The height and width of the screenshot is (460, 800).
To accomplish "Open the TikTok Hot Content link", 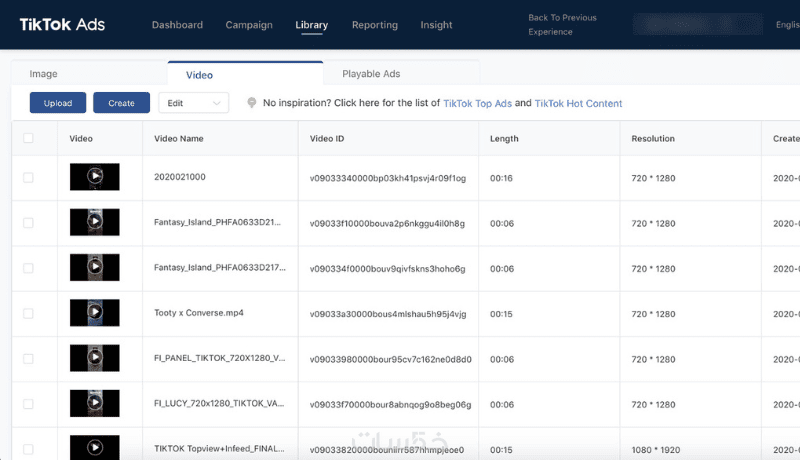I will coord(578,104).
